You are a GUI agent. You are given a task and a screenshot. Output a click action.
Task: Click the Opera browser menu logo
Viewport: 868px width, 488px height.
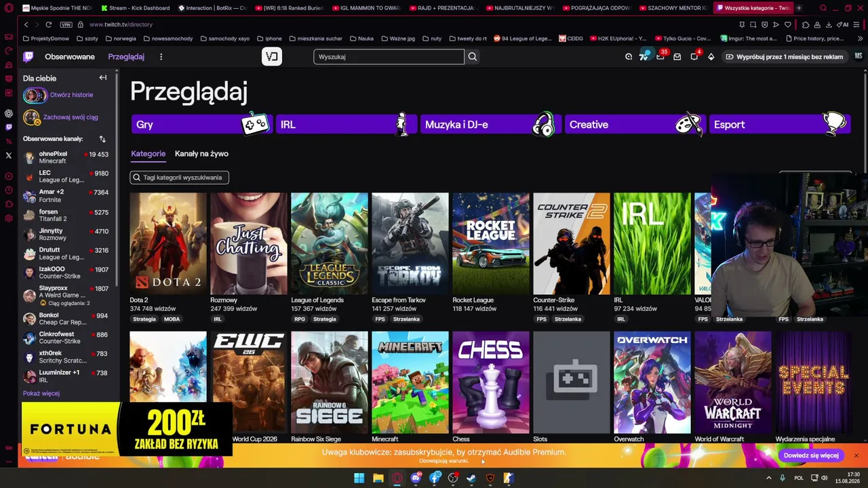(8, 8)
